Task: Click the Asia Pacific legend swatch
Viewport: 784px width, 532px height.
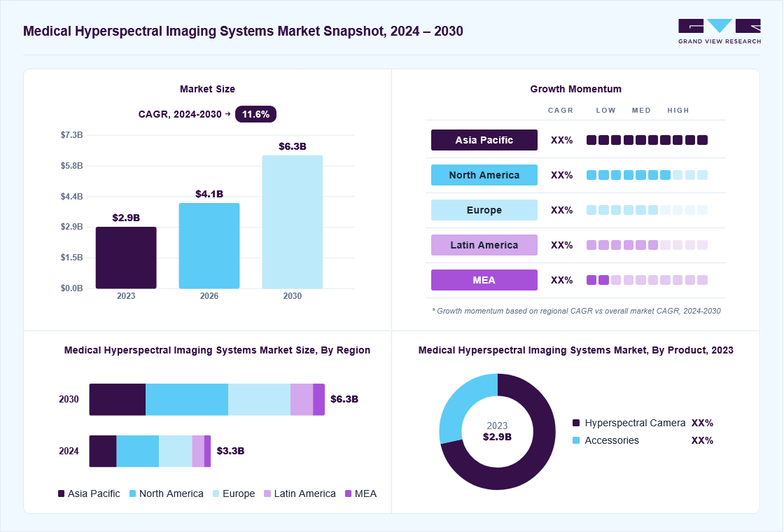Action: coord(62,493)
